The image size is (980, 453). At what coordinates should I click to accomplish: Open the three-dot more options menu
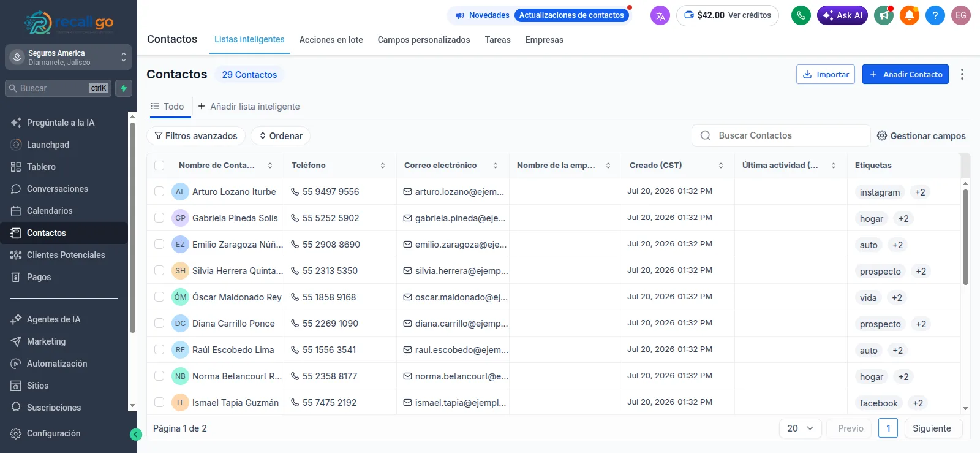click(962, 74)
